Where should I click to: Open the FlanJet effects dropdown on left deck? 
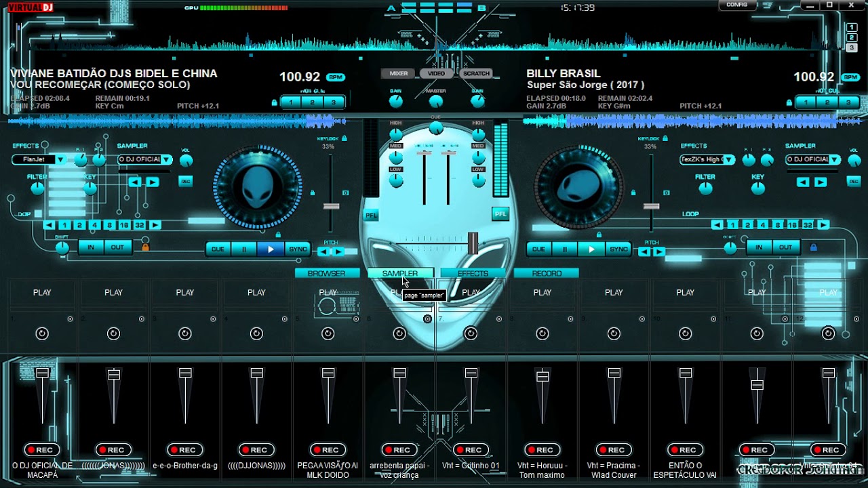click(61, 160)
